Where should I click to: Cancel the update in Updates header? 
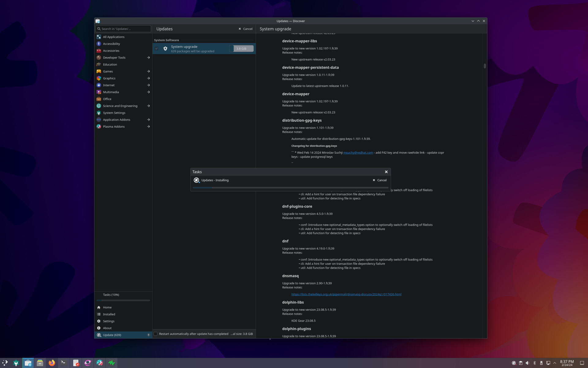point(246,29)
